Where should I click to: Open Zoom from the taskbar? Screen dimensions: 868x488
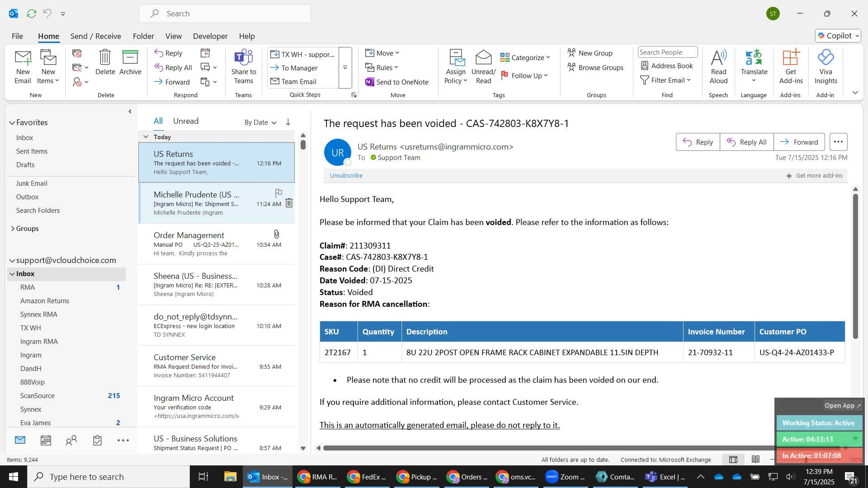[565, 477]
